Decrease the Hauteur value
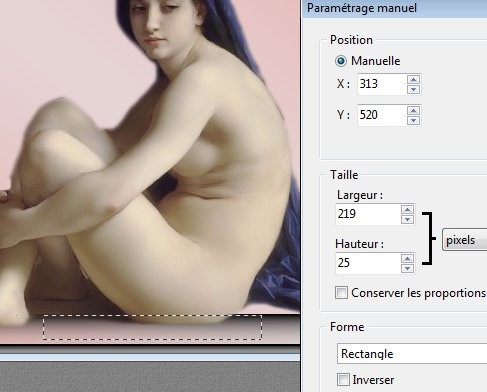Viewport: 487px width, 392px height. pos(407,268)
